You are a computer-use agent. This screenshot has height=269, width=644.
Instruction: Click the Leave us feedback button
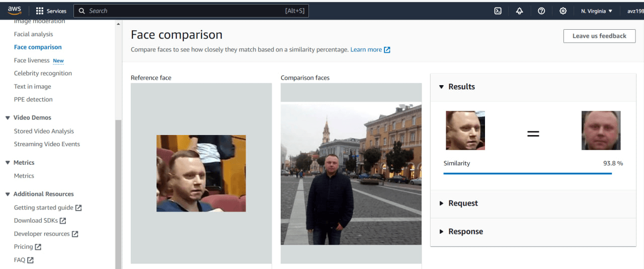(599, 36)
